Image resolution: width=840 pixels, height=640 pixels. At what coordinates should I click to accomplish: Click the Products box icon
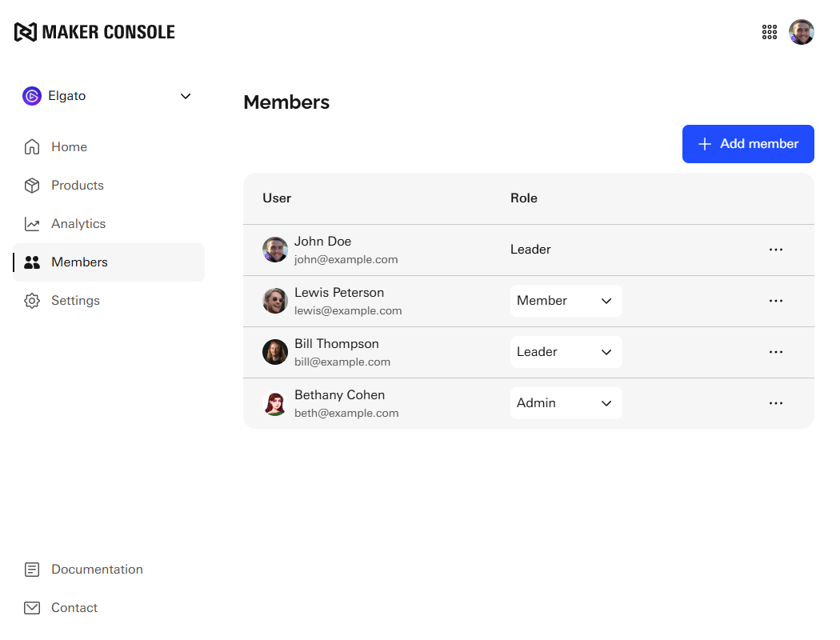tap(32, 186)
